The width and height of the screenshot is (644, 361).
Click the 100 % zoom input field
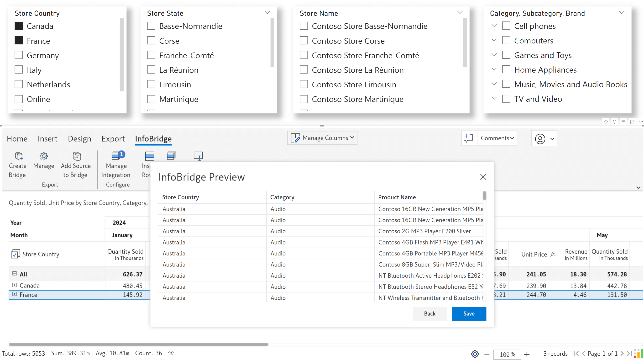(x=507, y=354)
